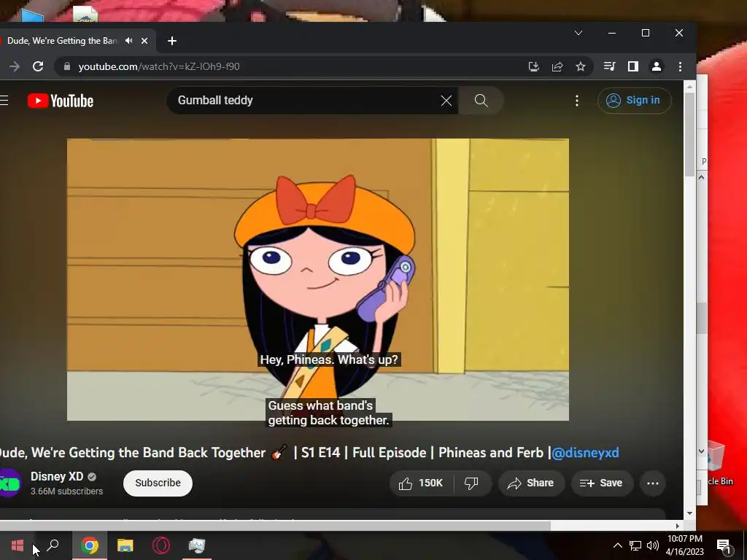Click the Disney XD channel avatar
The width and height of the screenshot is (747, 560).
pyautogui.click(x=9, y=483)
